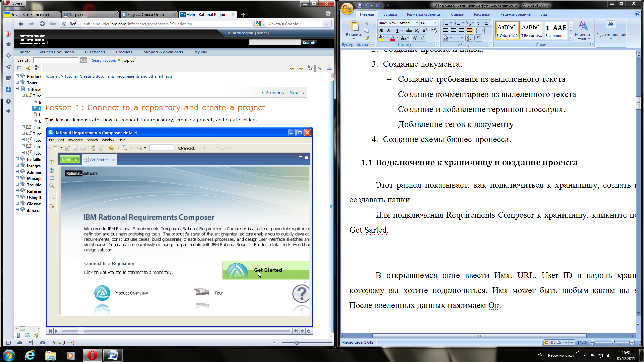Click the GO search button
Viewport: 644px width, 362px height.
tap(83, 60)
